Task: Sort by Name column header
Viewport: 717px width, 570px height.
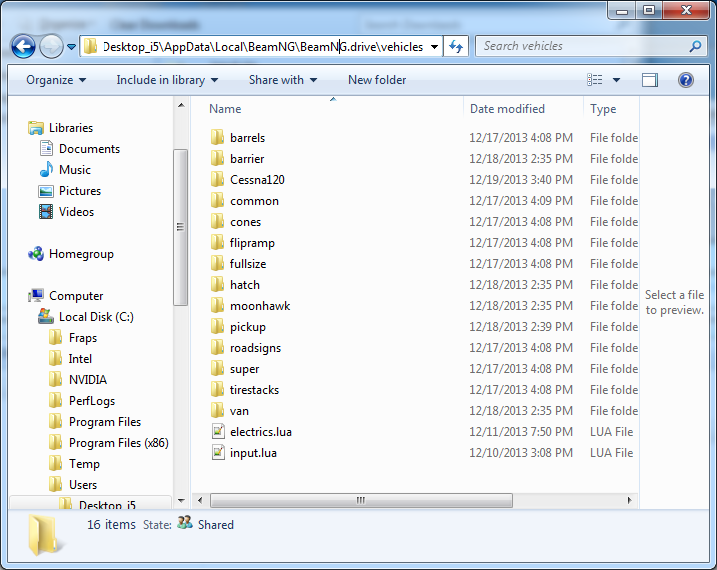Action: click(x=225, y=109)
